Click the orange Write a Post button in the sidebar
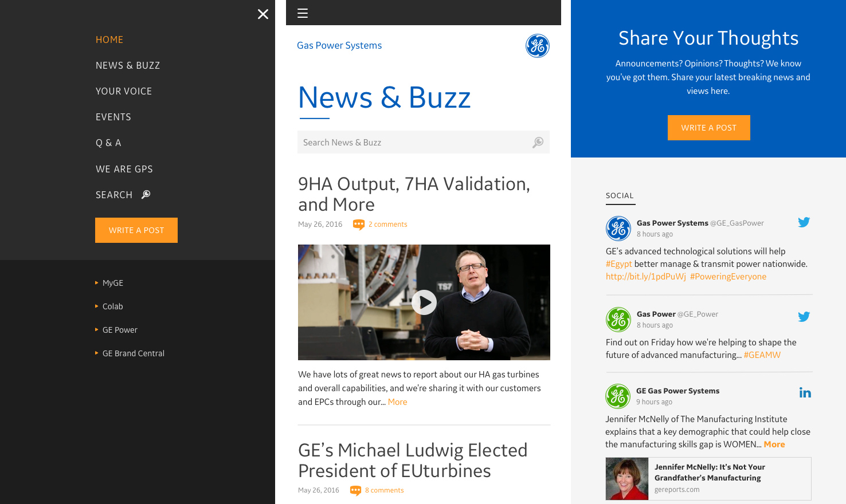Viewport: 846px width, 504px height. point(136,230)
